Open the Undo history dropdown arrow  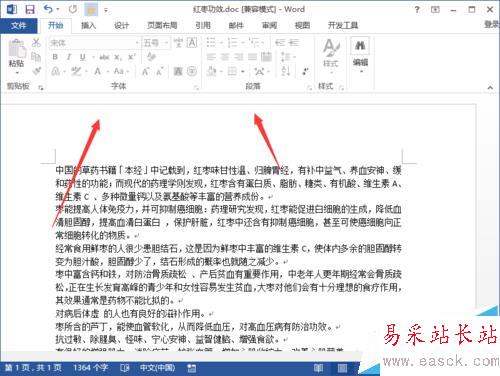click(x=58, y=9)
